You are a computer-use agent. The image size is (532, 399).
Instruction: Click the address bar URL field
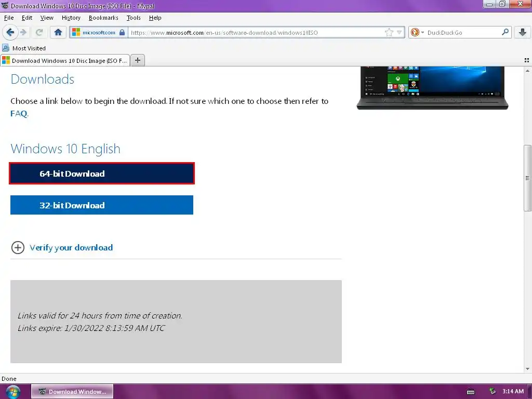[x=256, y=33]
